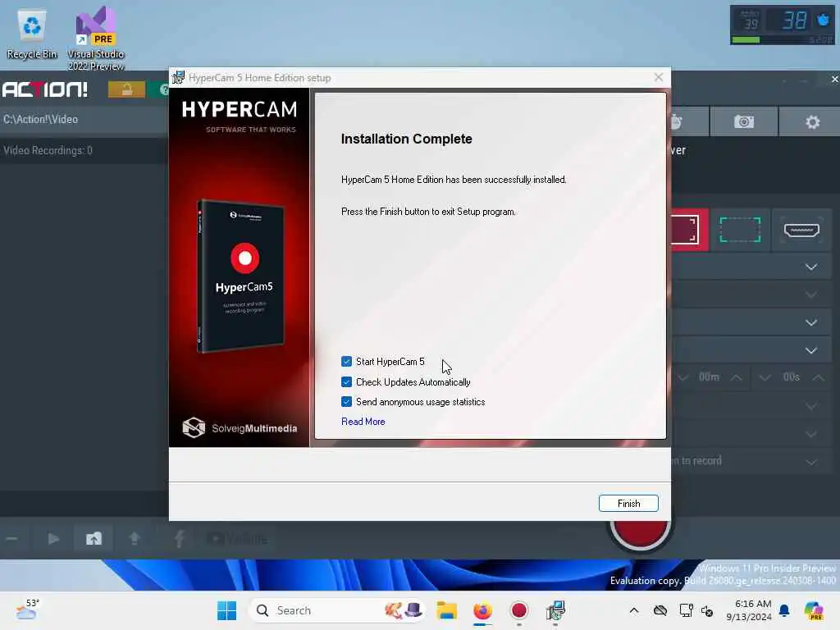Select the Action! HDMI device recording mode

(801, 230)
